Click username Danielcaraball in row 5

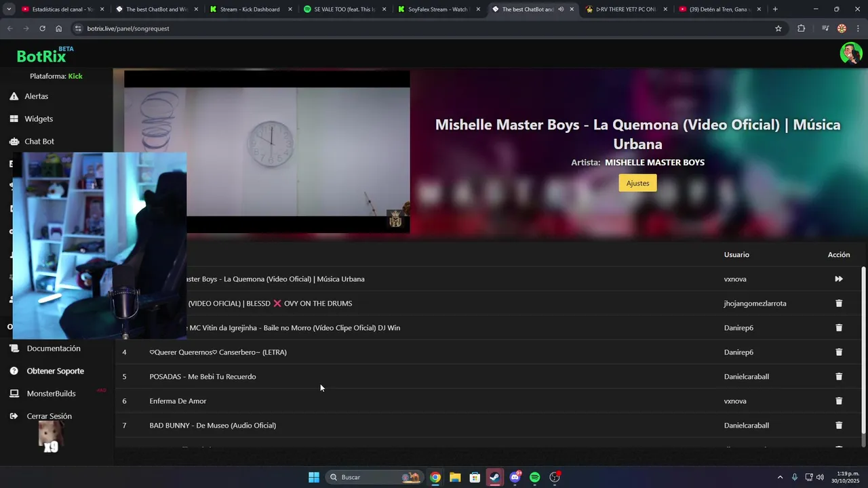tap(747, 376)
